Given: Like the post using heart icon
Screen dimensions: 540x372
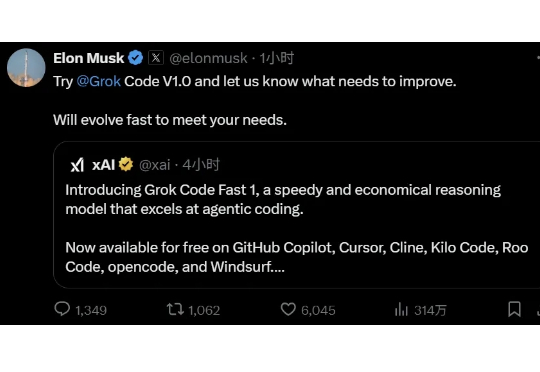Looking at the screenshot, I should 288,309.
